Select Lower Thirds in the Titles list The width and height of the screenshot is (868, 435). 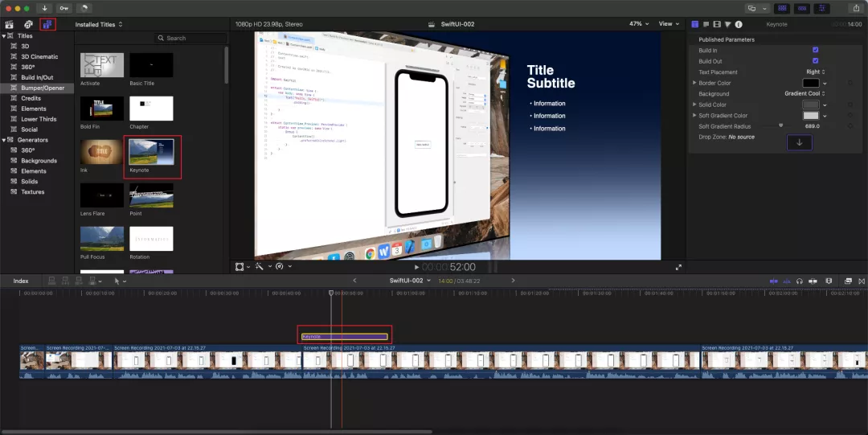(39, 119)
